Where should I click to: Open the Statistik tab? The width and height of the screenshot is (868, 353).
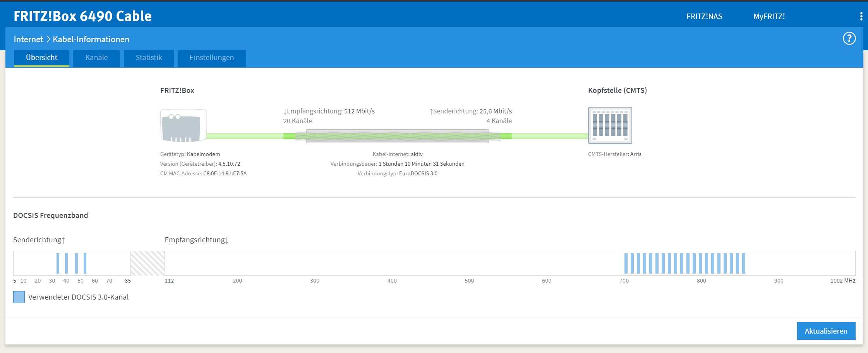click(x=149, y=58)
